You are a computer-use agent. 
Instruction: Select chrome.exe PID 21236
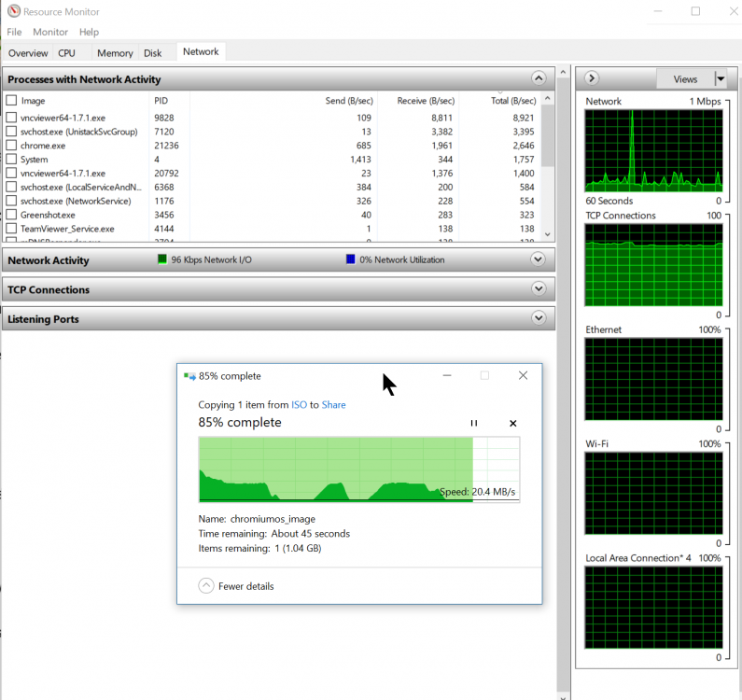(x=166, y=146)
